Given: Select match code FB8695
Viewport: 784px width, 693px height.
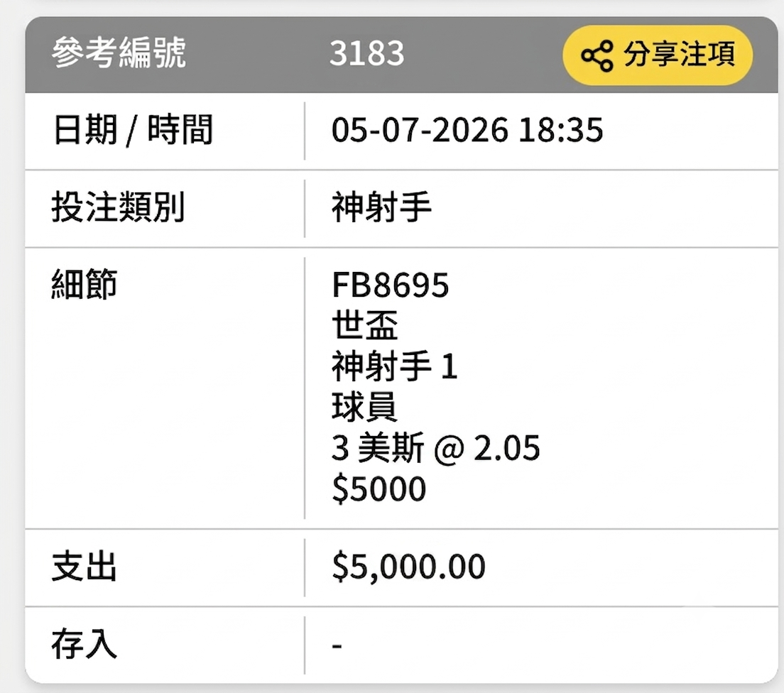Looking at the screenshot, I should (x=390, y=285).
